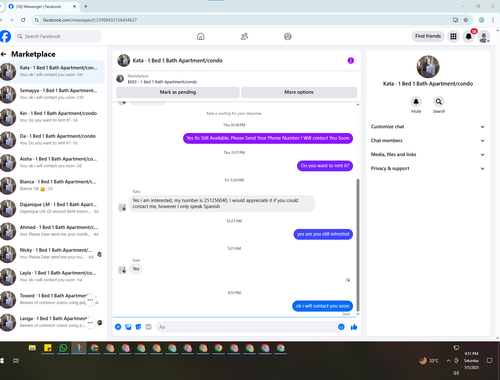Click the Find friends button
This screenshot has height=380, width=500.
tap(428, 36)
